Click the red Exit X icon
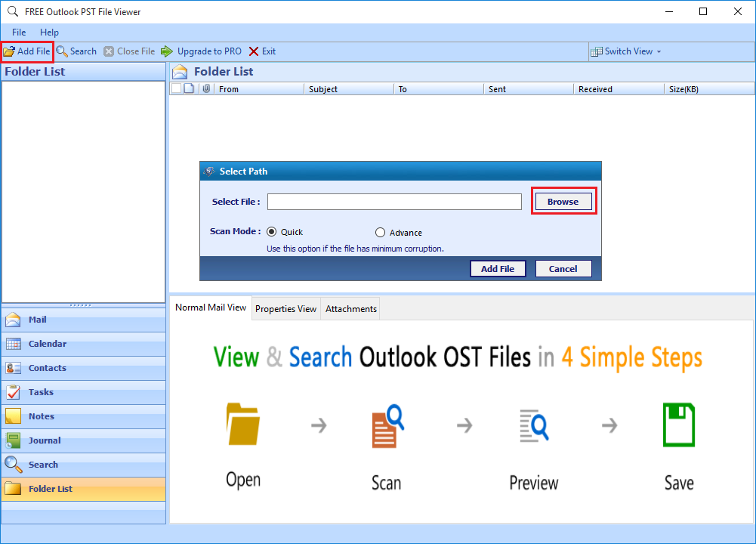Screen dimensions: 756x544 point(254,51)
